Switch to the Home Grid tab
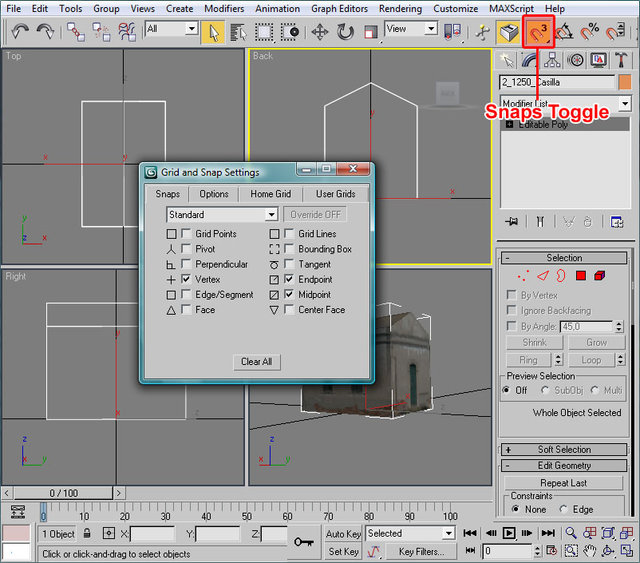 (270, 194)
